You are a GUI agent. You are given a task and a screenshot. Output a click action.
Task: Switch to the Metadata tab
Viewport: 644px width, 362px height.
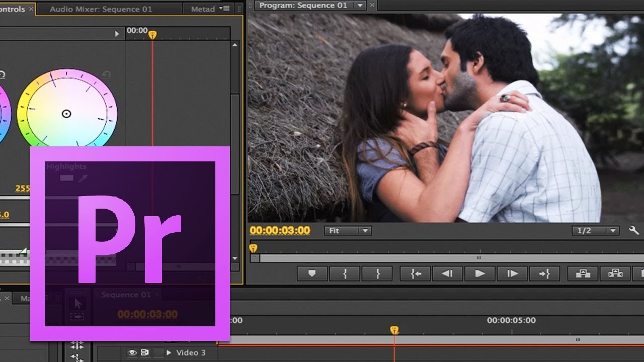pyautogui.click(x=203, y=9)
